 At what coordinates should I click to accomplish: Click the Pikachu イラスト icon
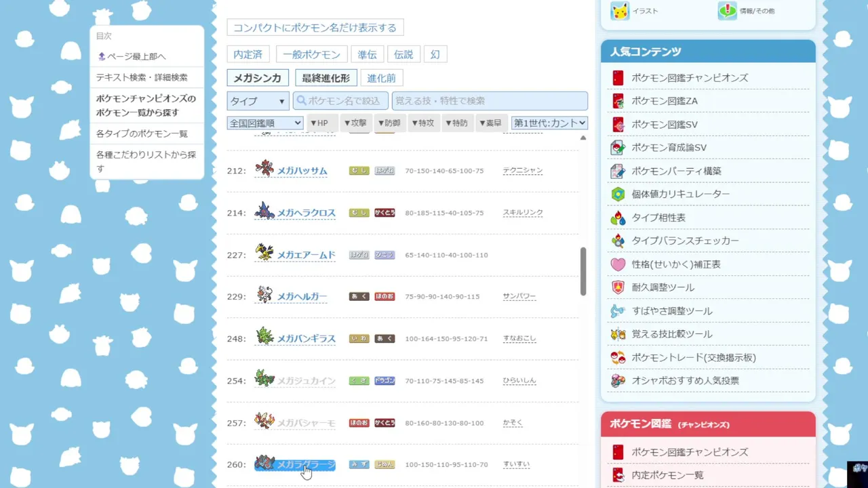[x=620, y=11]
